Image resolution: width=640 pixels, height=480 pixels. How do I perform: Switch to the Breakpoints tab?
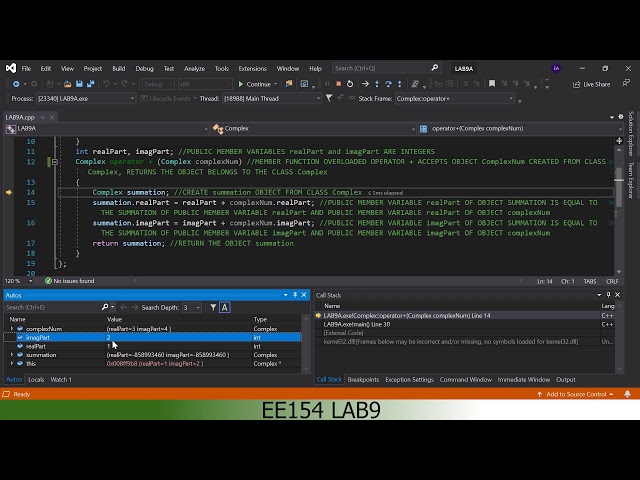[363, 380]
